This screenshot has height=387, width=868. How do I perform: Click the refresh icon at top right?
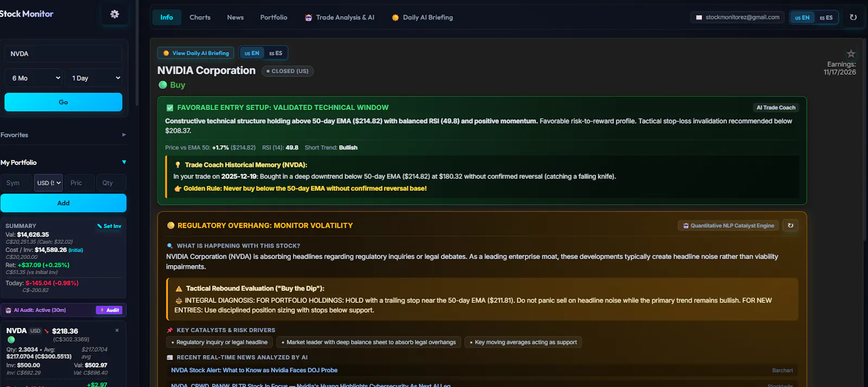[x=853, y=17]
